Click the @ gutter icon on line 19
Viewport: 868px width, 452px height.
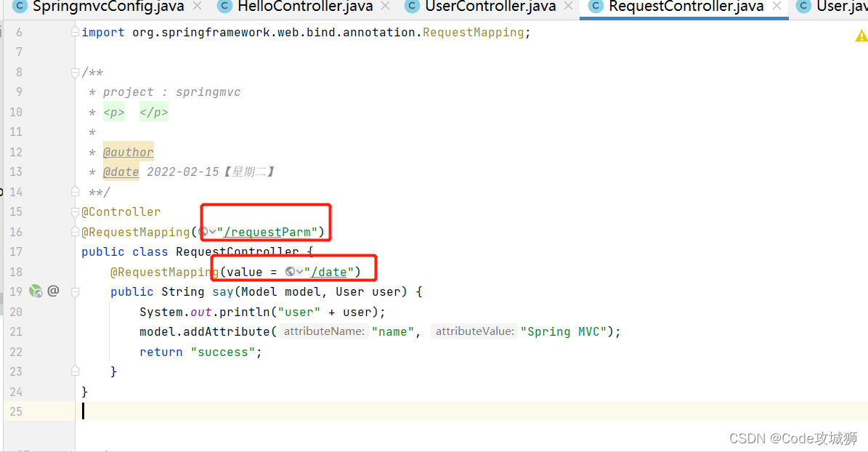point(53,291)
